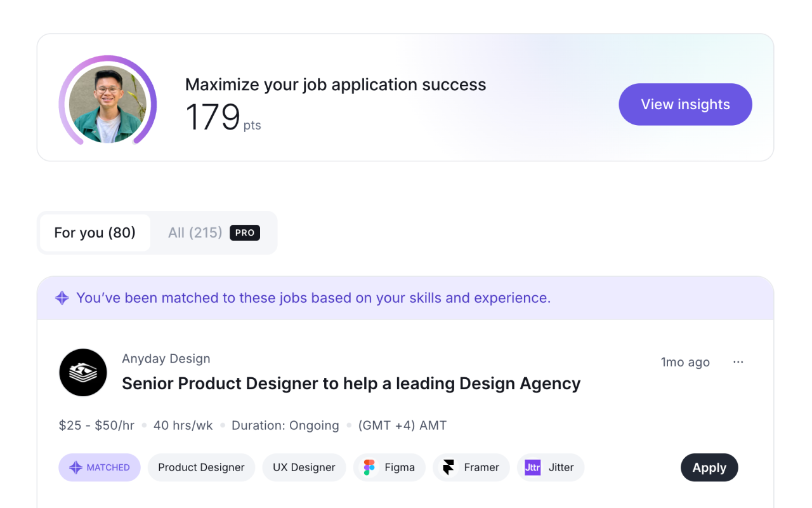Click the Framer logo icon in skill tag
Image resolution: width=812 pixels, height=508 pixels.
tap(449, 467)
